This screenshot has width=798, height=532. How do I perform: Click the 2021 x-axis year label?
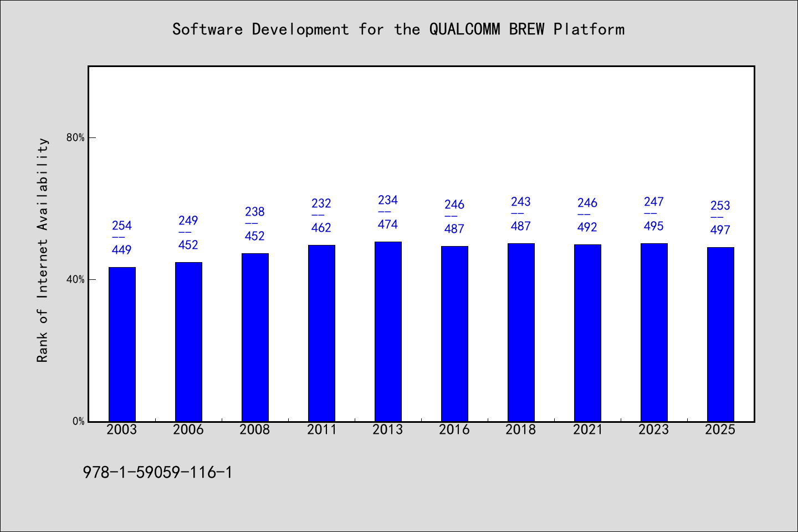coord(587,429)
